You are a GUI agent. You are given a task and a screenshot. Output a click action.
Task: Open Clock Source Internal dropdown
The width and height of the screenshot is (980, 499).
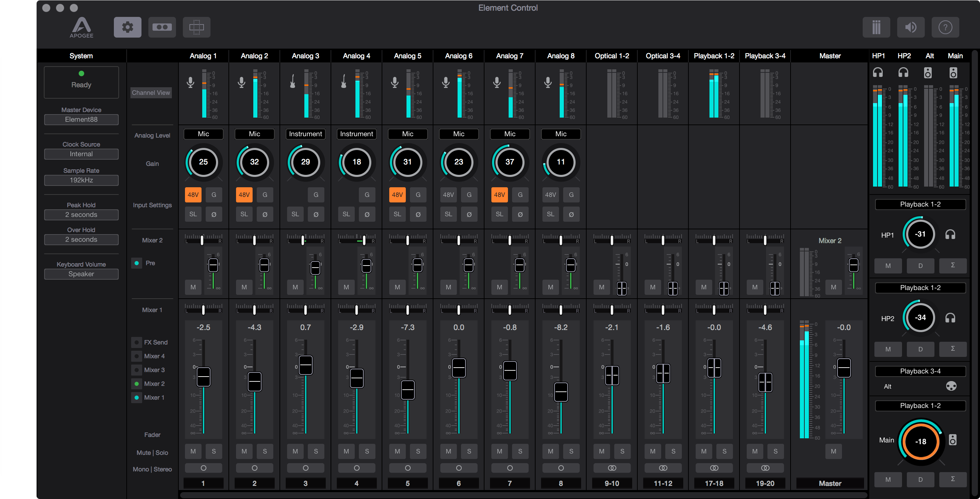click(81, 154)
